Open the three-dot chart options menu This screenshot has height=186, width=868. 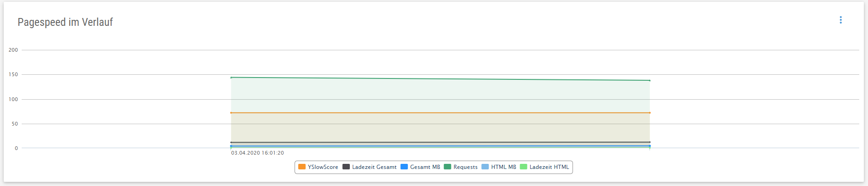pos(841,20)
